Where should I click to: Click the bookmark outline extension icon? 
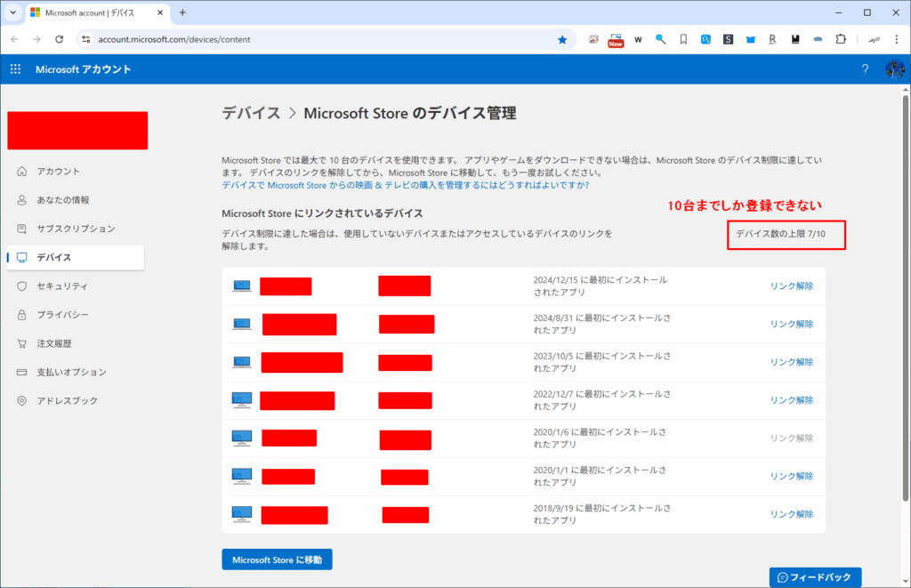point(683,39)
